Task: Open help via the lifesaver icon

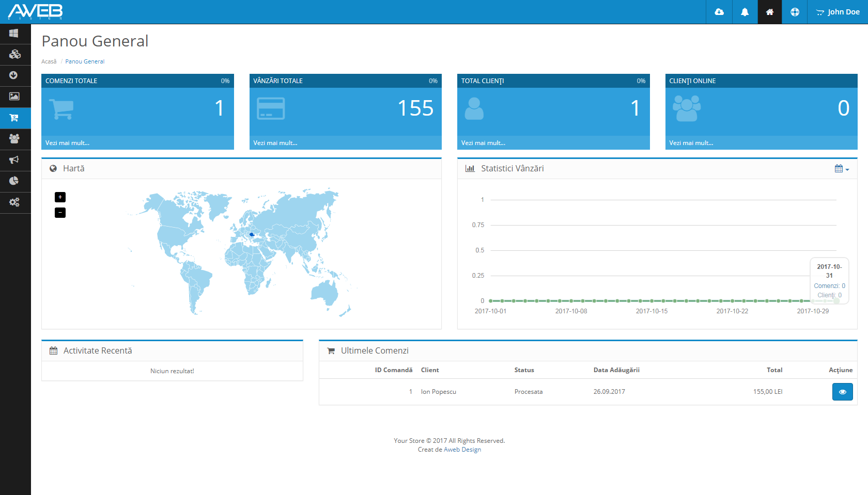Action: (x=794, y=11)
